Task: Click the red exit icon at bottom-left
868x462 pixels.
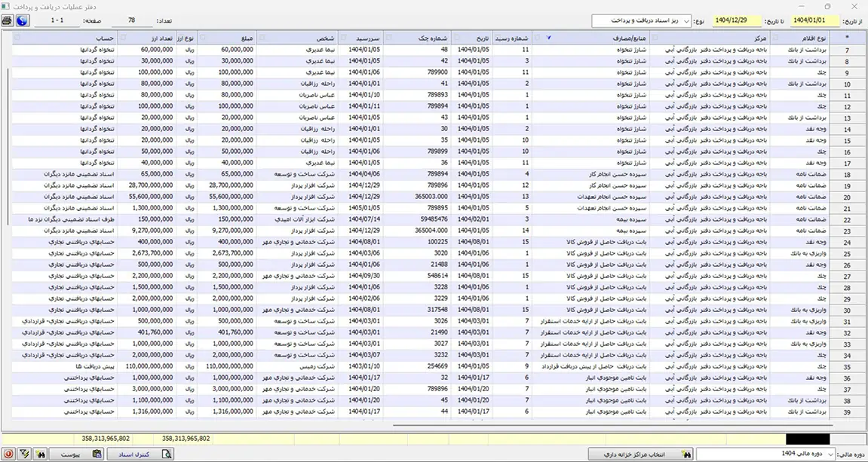Action: coord(8,454)
